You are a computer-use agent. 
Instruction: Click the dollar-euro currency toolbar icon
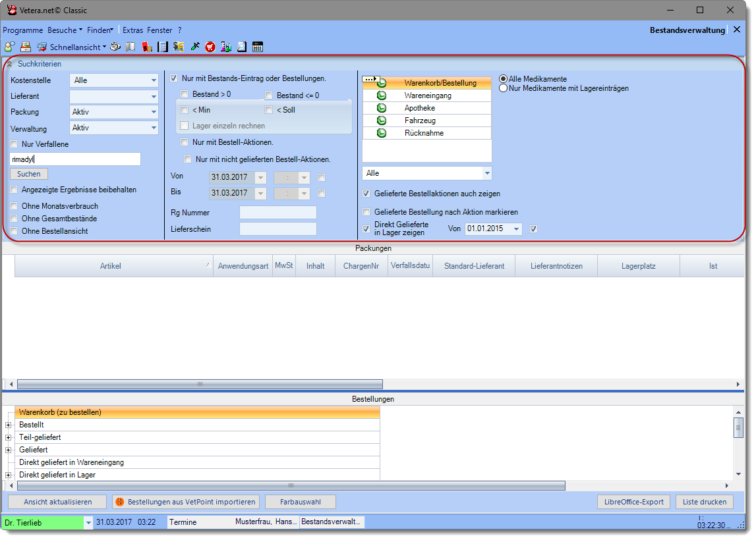click(x=179, y=47)
